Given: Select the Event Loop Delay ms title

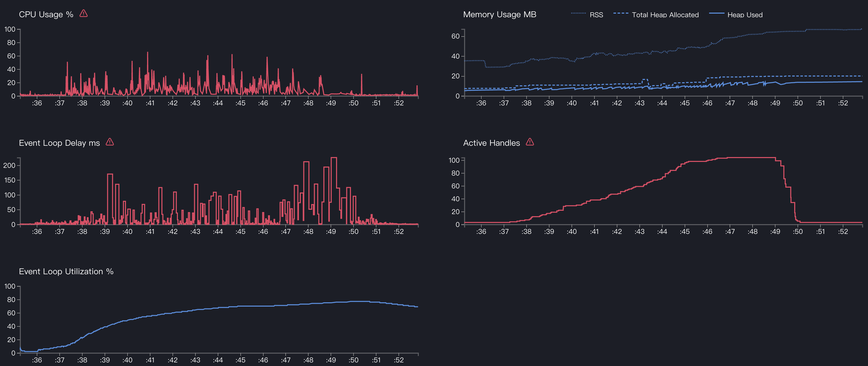Looking at the screenshot, I should (x=59, y=143).
